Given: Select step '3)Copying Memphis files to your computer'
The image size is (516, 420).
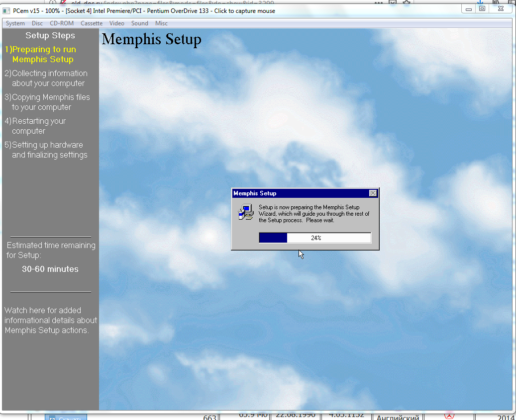Looking at the screenshot, I should pos(47,102).
